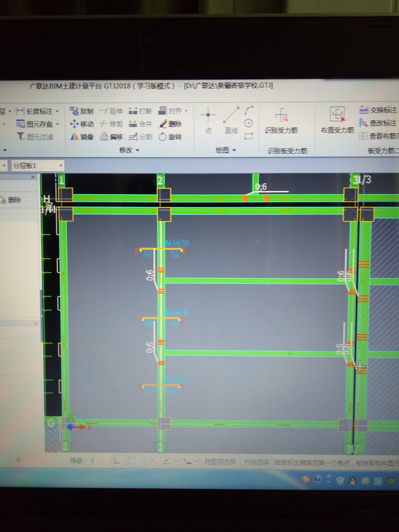This screenshot has width=399, height=532.
Task: Select the circle drawing tool
Action: 248,123
